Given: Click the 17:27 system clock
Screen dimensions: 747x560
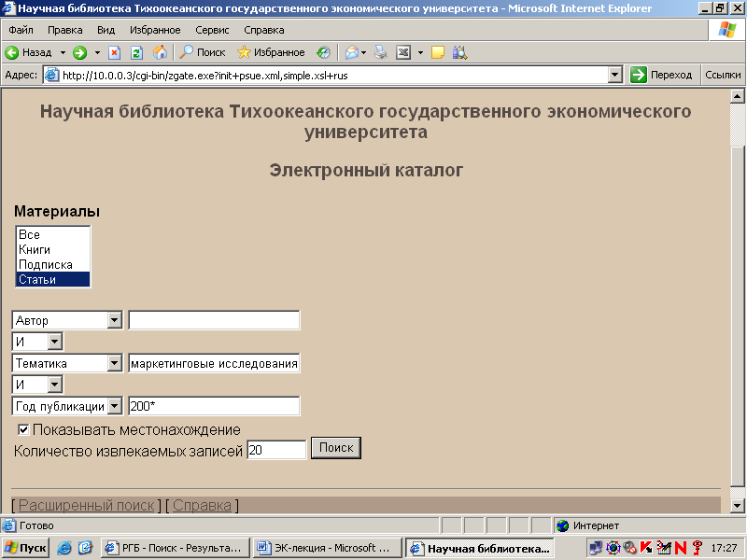Looking at the screenshot, I should click(x=724, y=548).
